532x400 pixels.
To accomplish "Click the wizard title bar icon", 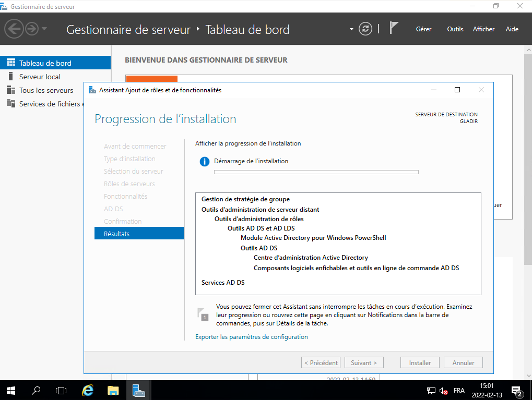I will tap(92, 90).
